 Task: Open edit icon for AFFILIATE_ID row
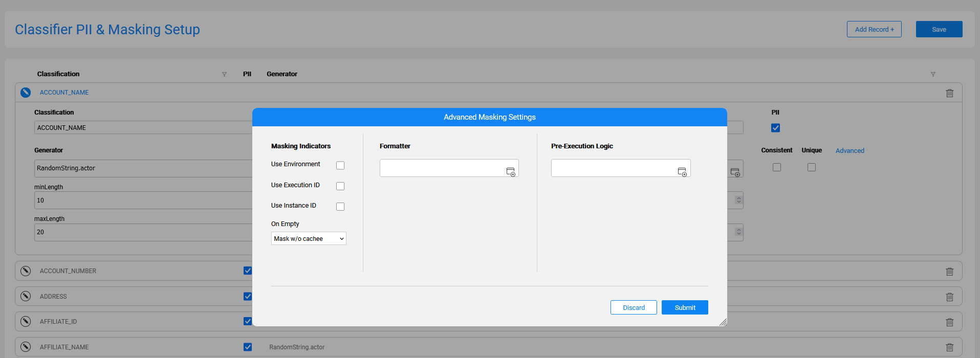[26, 321]
